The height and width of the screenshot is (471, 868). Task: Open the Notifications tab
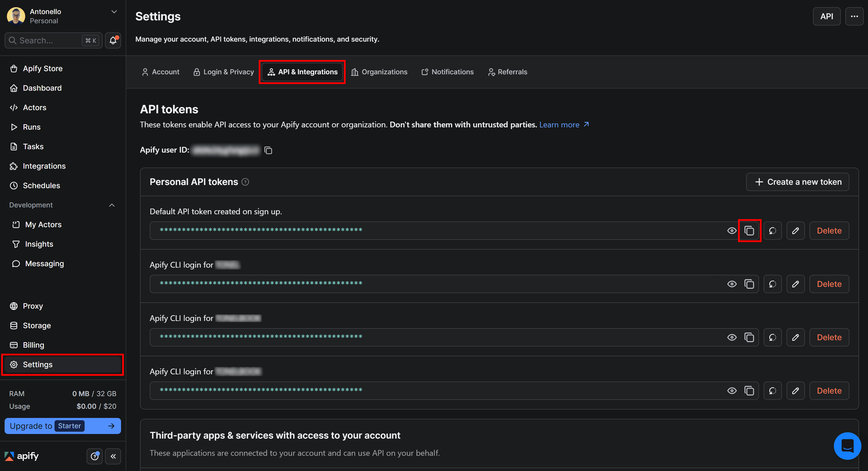pyautogui.click(x=447, y=72)
